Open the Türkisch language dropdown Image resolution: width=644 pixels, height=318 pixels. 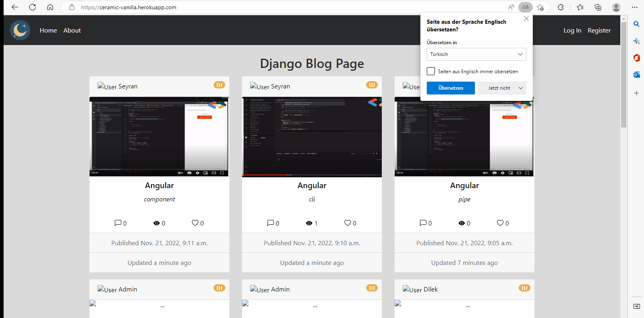[476, 54]
